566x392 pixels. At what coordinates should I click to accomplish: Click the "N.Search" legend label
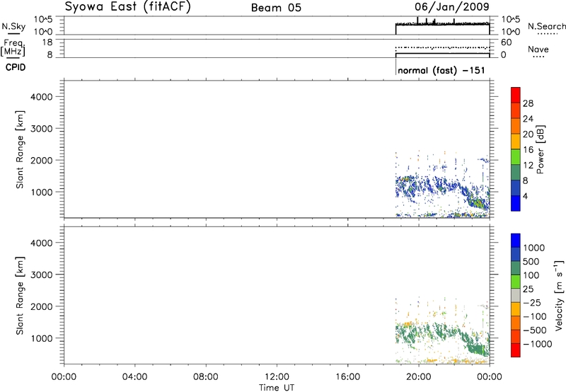point(546,26)
